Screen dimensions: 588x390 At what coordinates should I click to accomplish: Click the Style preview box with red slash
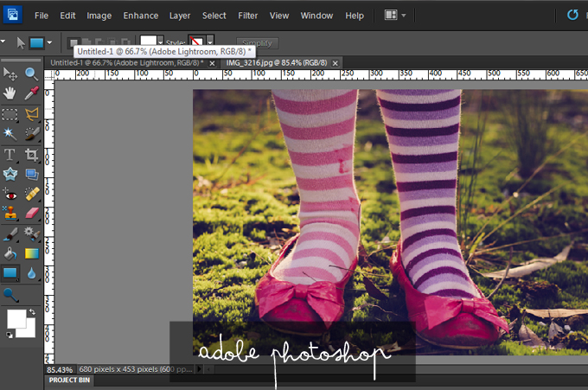click(x=197, y=40)
